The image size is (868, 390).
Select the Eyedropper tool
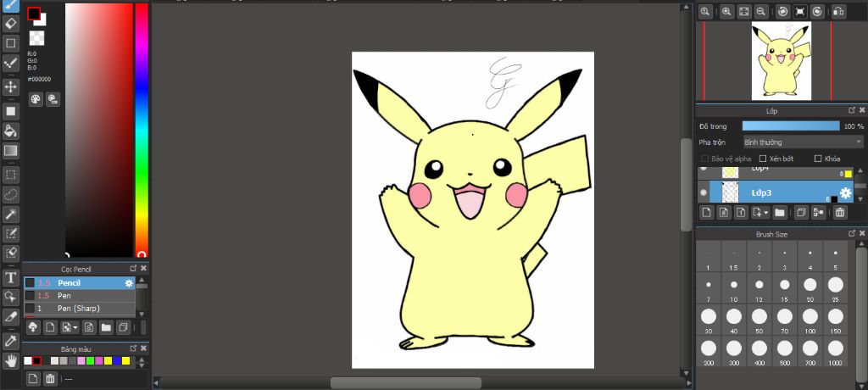[11, 341]
